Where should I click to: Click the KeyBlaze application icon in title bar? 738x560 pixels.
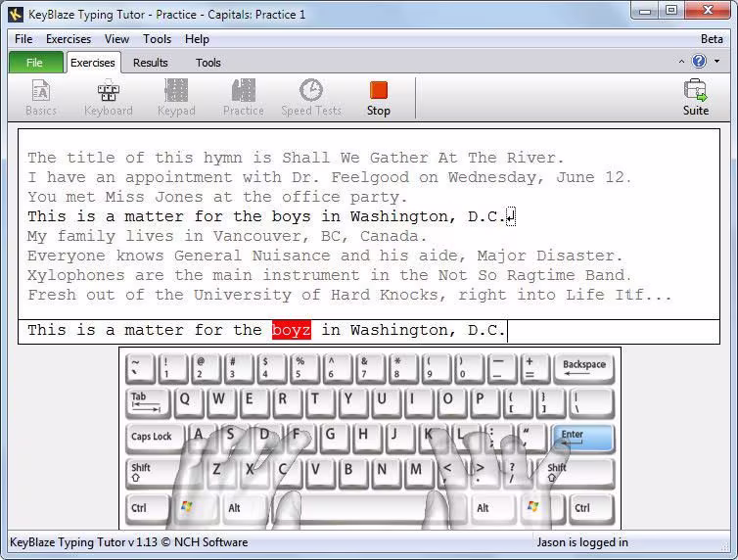coord(16,15)
